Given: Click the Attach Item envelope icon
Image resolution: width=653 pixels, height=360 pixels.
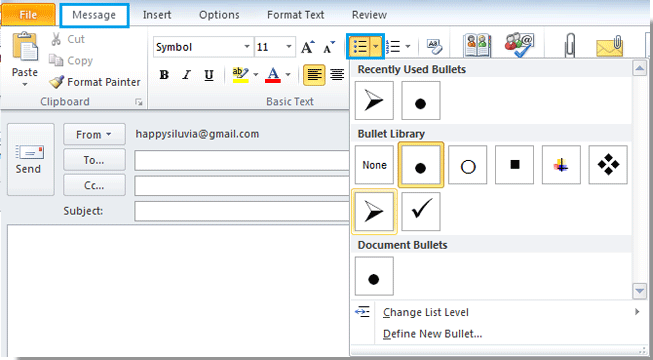Looking at the screenshot, I should (610, 46).
